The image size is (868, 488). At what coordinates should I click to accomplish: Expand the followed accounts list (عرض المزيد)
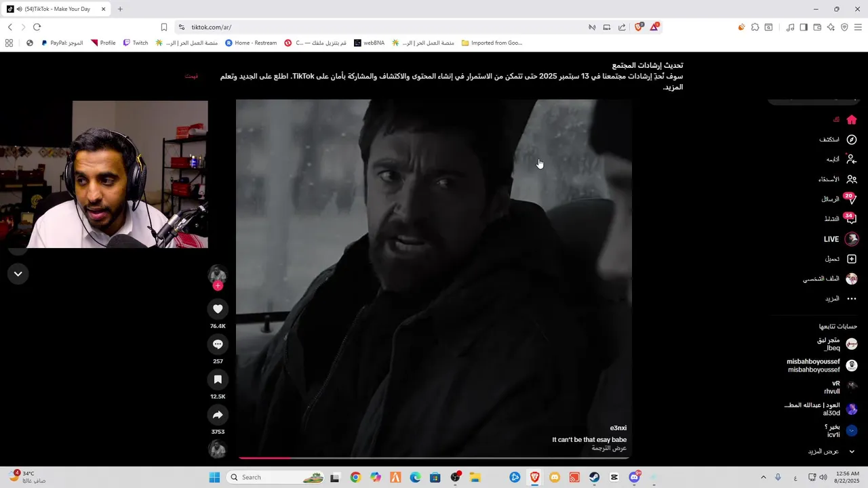[x=832, y=451]
